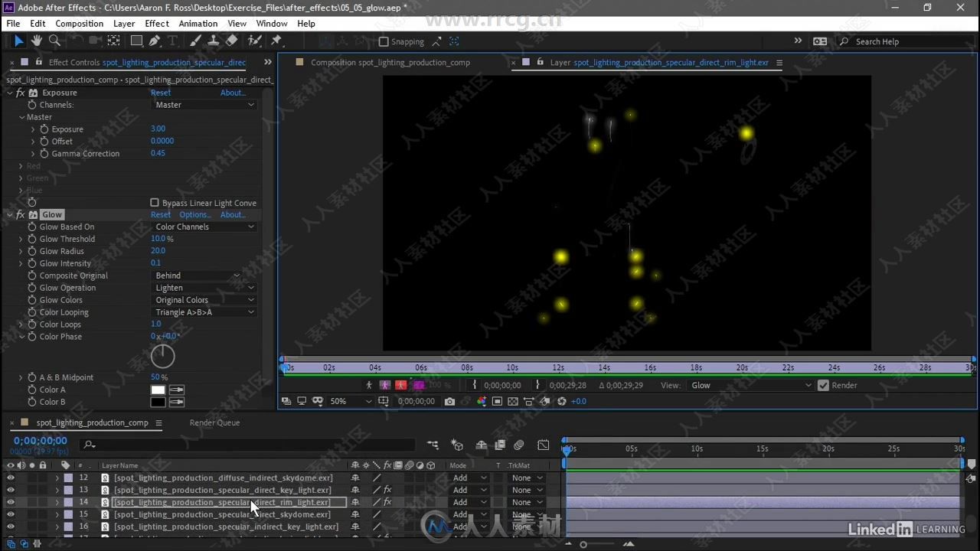Toggle the transparency grid icon
This screenshot has height=551, width=980.
[x=513, y=401]
